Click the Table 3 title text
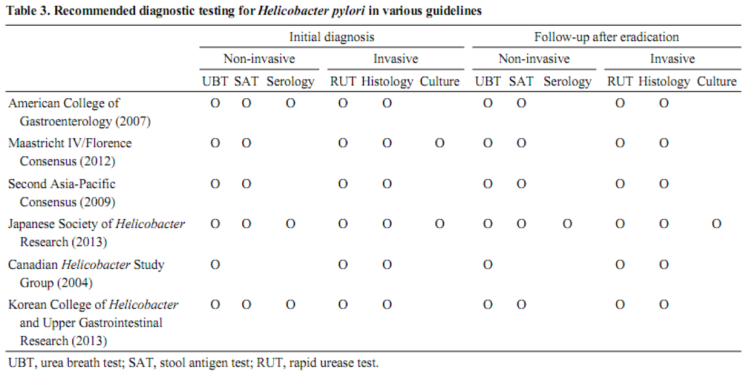743x372 pixels. tap(245, 11)
